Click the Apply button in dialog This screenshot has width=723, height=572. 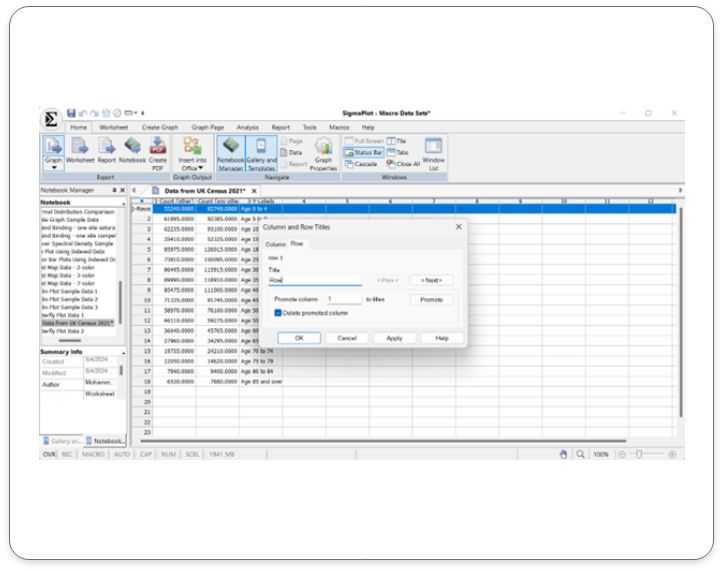pyautogui.click(x=394, y=338)
